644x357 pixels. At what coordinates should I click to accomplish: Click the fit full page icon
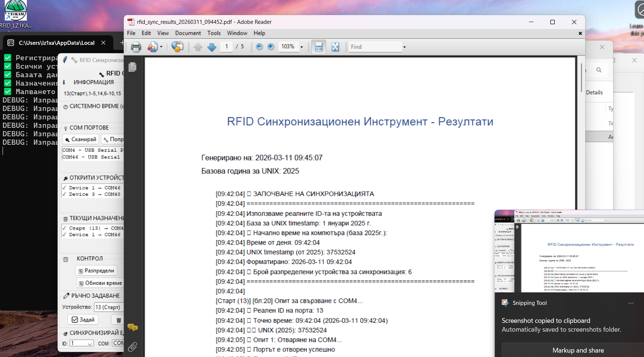(x=335, y=47)
